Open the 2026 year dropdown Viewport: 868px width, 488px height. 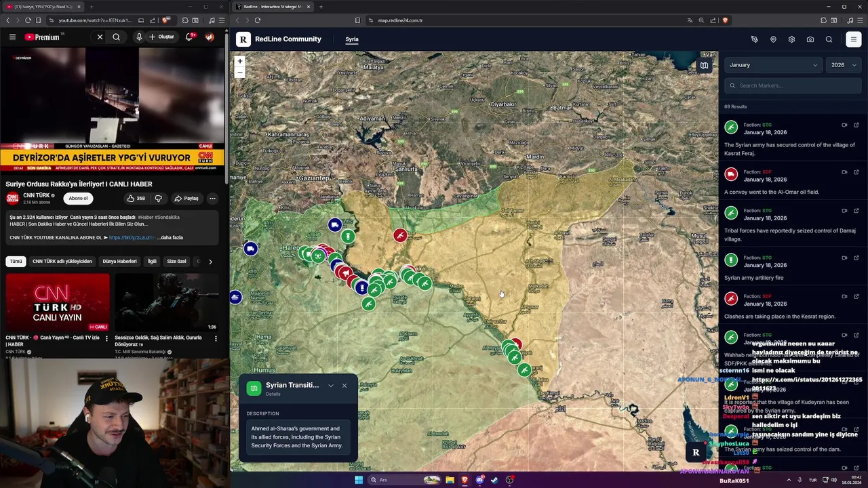point(844,65)
